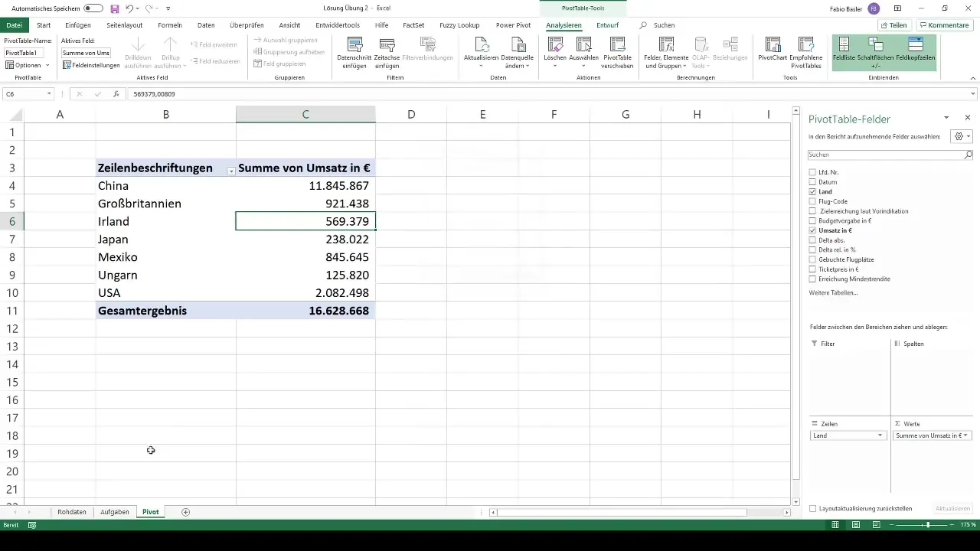Check the Datum field

(x=812, y=182)
